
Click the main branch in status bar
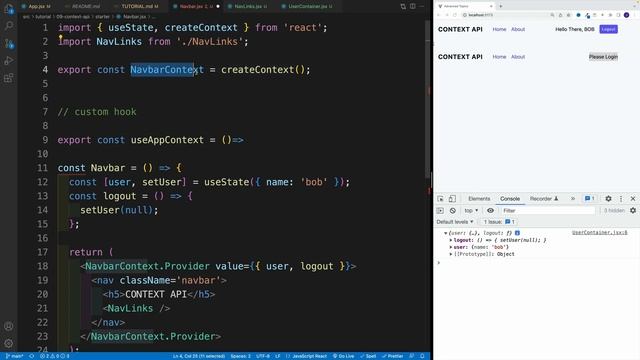click(15, 356)
